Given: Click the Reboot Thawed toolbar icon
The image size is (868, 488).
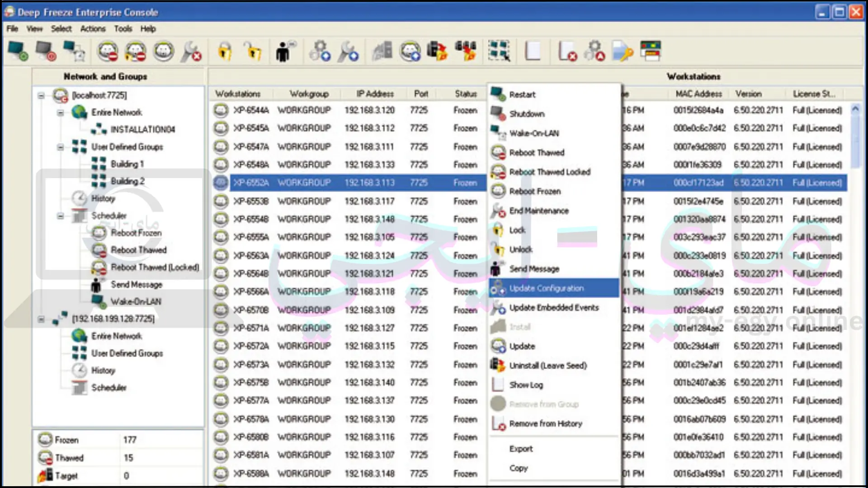Looking at the screenshot, I should click(x=108, y=51).
